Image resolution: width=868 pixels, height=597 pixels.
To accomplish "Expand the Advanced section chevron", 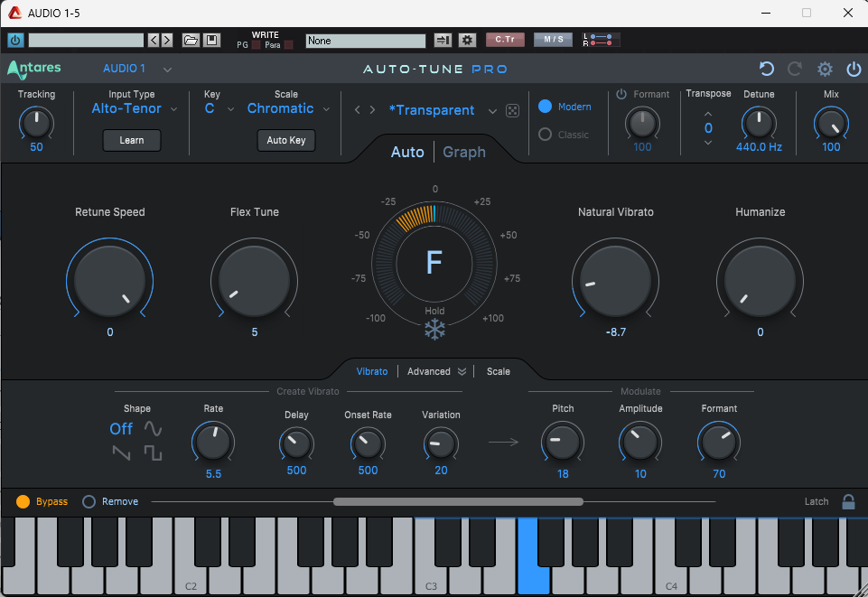I will [x=462, y=371].
